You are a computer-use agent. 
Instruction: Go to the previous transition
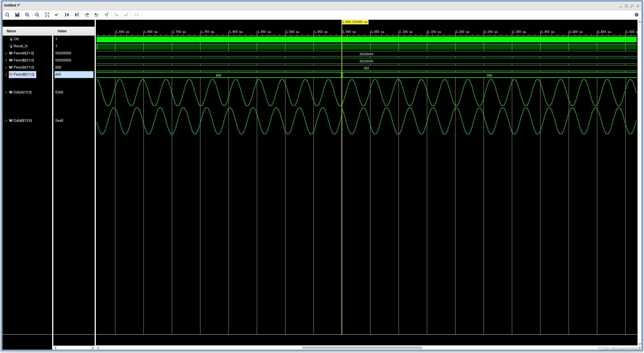click(x=87, y=15)
